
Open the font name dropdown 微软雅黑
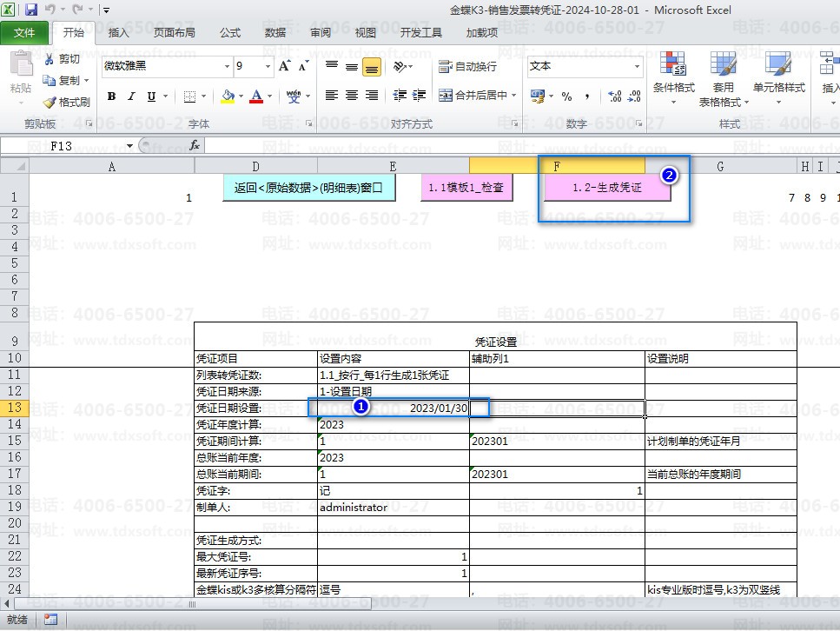coord(227,66)
